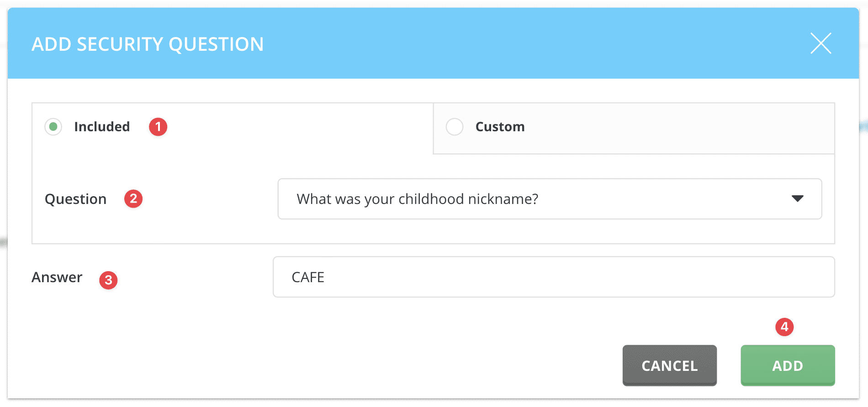Screen dimensions: 868x407
Task: Select the Included question type
Action: 102,127
